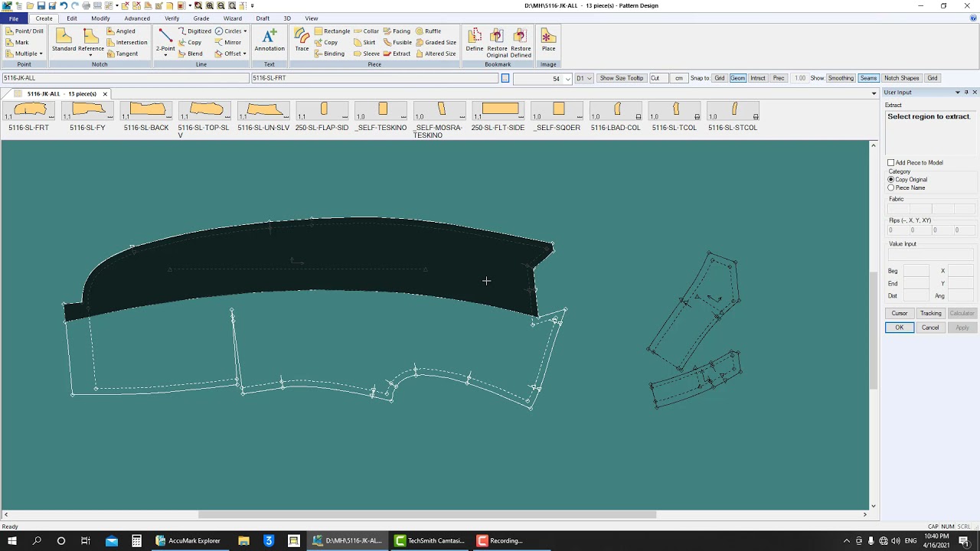Open the size 54 dropdown
The image size is (980, 551).
tap(567, 79)
